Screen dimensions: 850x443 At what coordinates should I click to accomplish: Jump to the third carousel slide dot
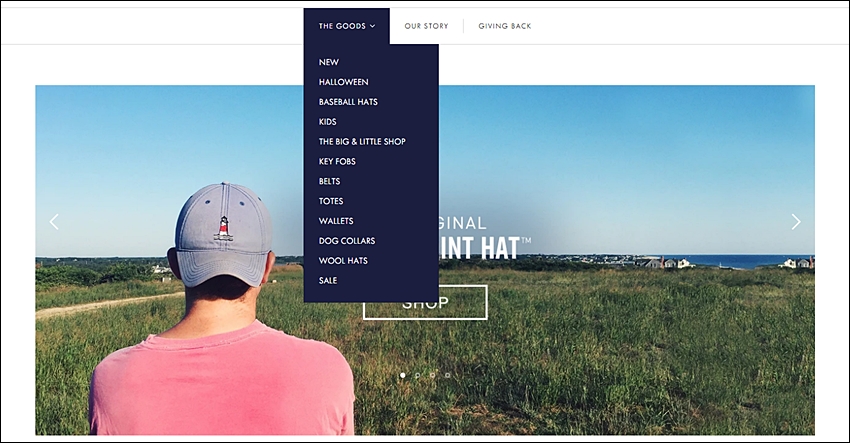(433, 375)
